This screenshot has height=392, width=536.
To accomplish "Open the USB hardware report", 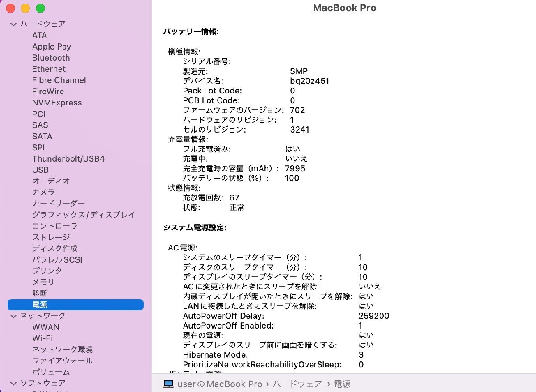I will click(x=40, y=170).
